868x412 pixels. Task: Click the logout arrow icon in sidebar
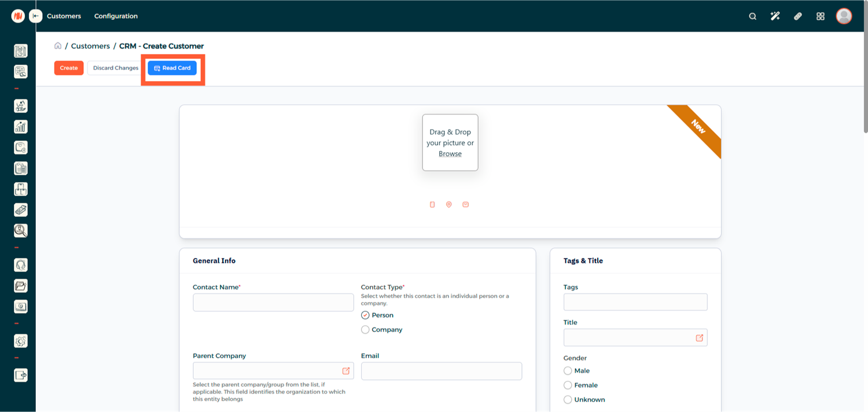[x=20, y=375]
